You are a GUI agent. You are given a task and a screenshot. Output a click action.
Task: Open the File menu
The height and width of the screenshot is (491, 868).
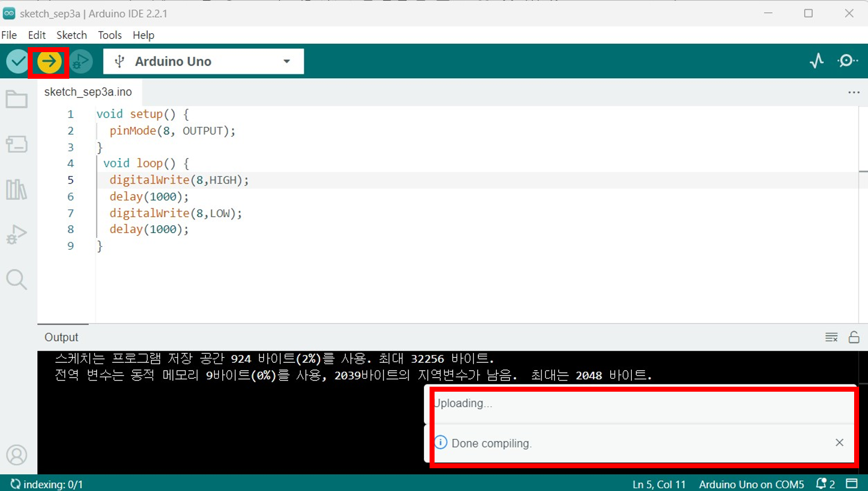click(9, 35)
